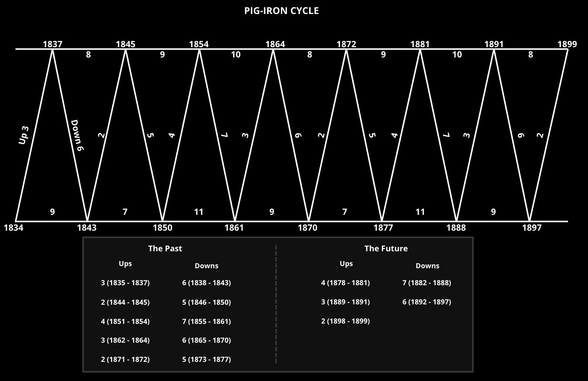Click 'Downs' heading under The Past
This screenshot has width=588, height=381.
coord(207,266)
